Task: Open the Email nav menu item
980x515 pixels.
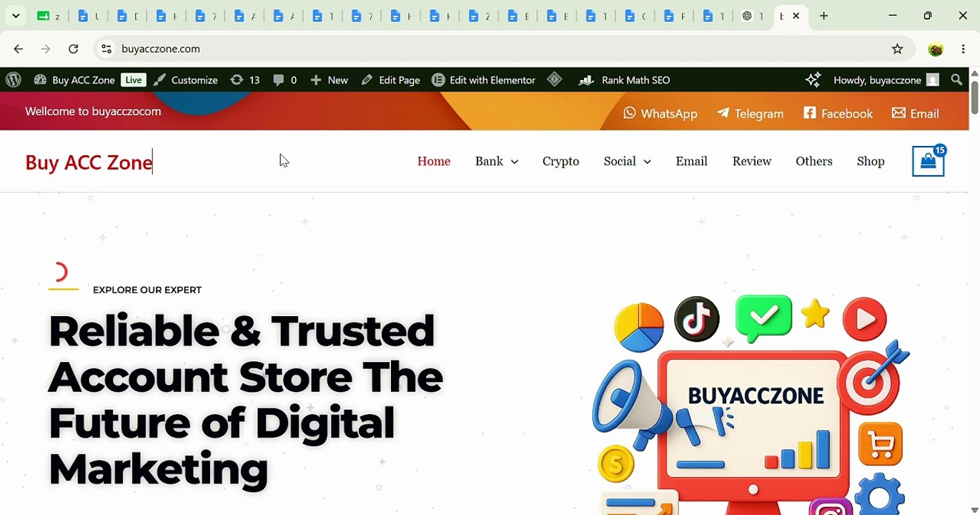Action: tap(692, 161)
